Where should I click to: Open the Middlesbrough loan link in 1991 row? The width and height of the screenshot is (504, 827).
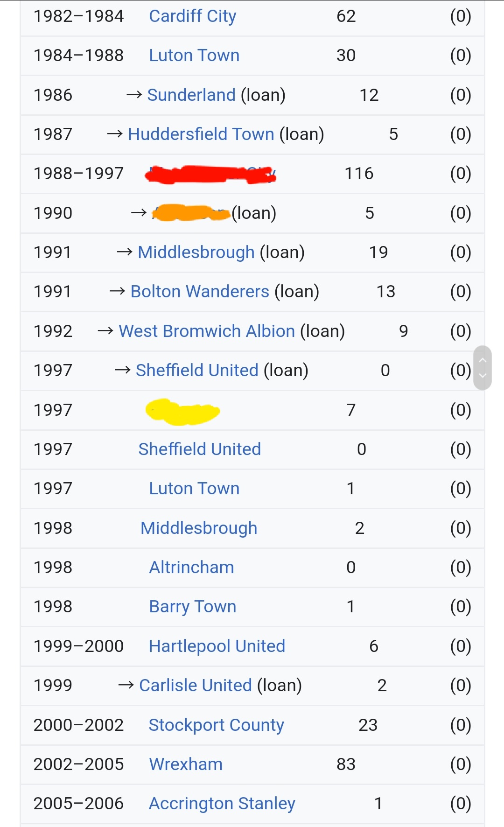pos(196,252)
